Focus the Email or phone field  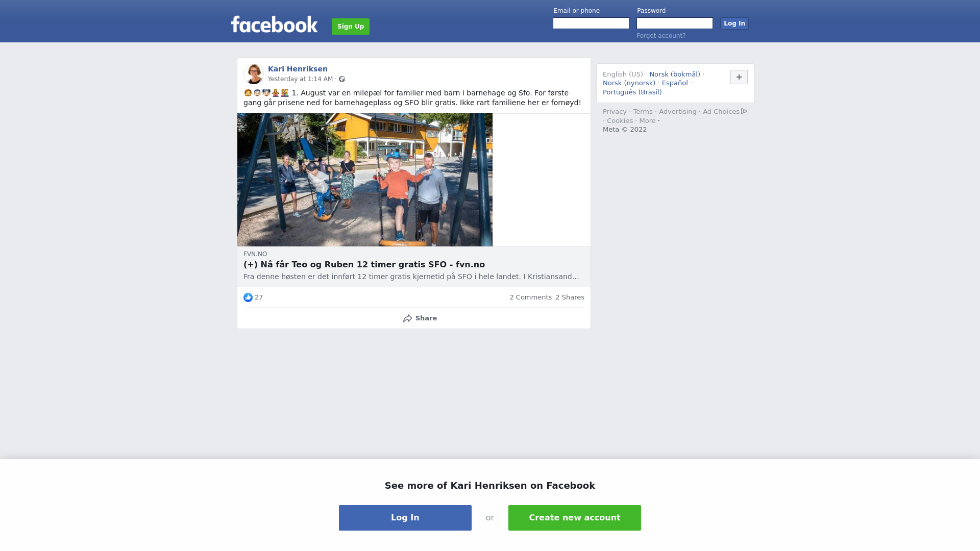pos(591,23)
